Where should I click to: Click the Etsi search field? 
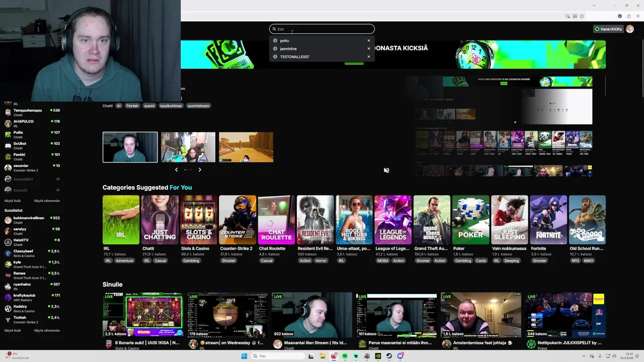322,29
